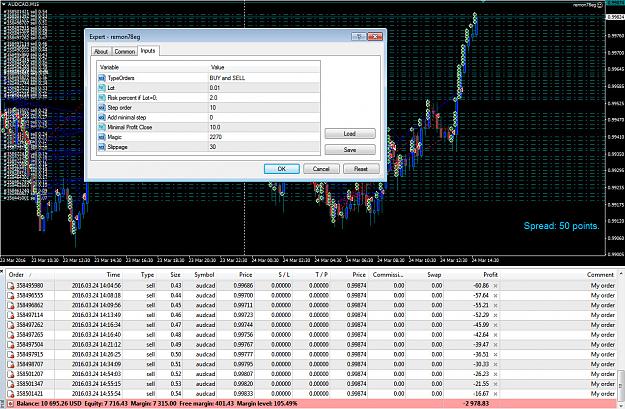Screen dimensions: 625x409
Task: Click OK in the Expert dialog
Action: (x=282, y=169)
